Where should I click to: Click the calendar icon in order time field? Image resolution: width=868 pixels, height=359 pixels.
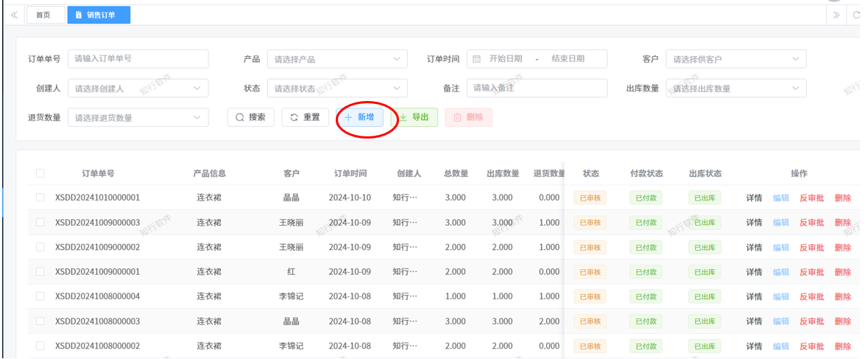click(x=476, y=59)
